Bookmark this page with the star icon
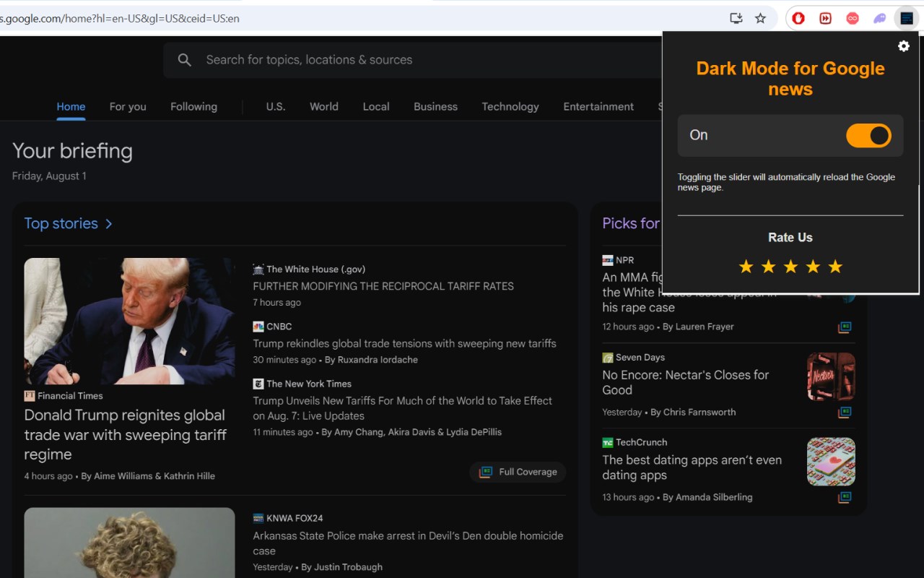 point(760,19)
